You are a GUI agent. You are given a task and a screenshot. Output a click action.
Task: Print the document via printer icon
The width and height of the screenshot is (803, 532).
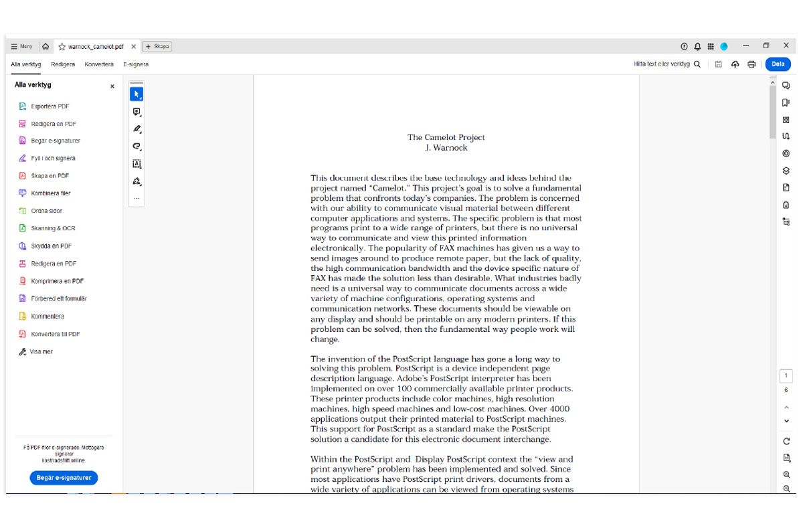pyautogui.click(x=751, y=64)
